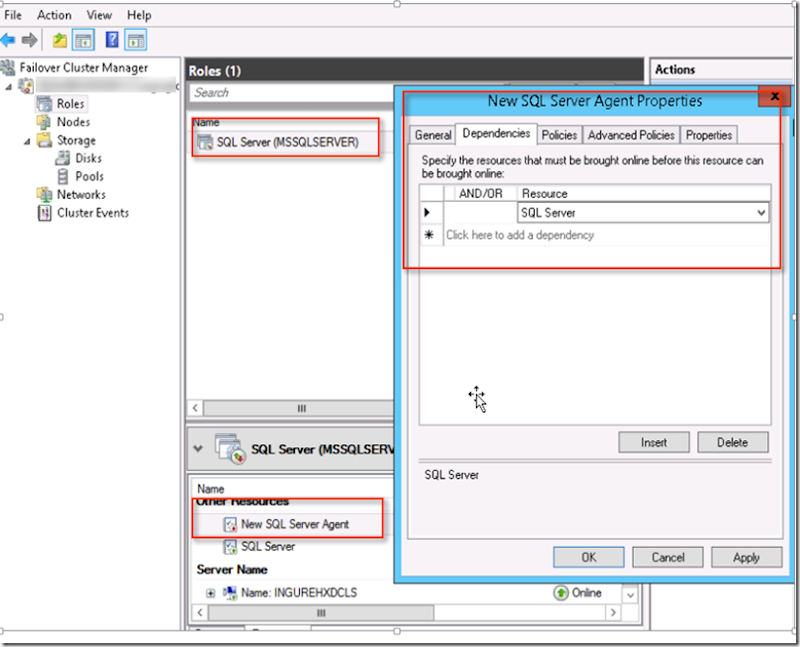This screenshot has height=647, width=800.
Task: Click the SQL Server (MSSQLSERVER) role icon
Action: point(205,142)
